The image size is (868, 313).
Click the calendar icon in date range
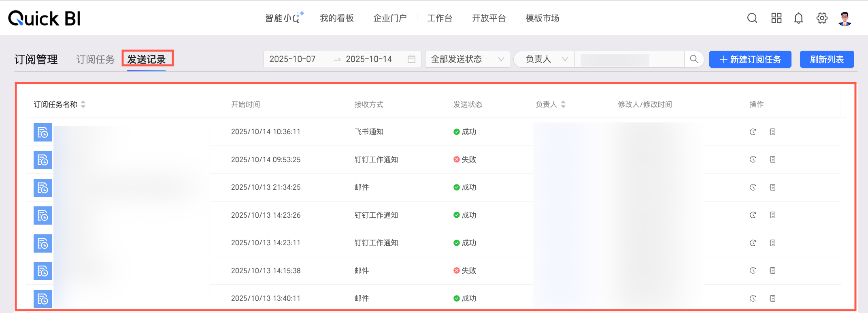[x=411, y=59]
